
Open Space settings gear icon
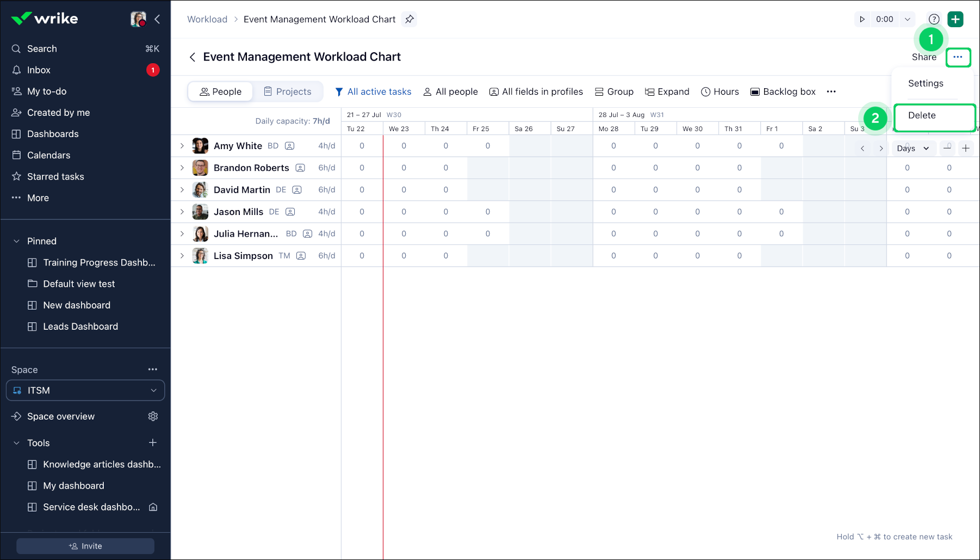pos(153,416)
